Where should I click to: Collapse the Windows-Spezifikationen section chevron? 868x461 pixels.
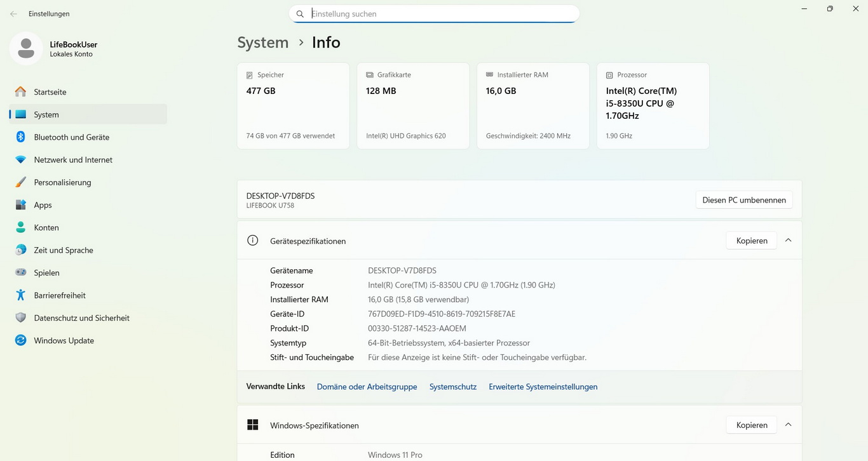pyautogui.click(x=788, y=425)
